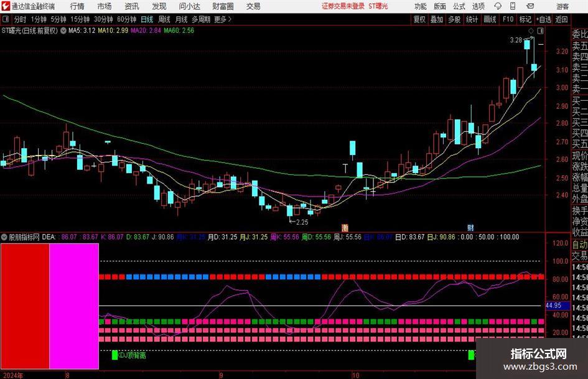
Task: Switch to the 15分钟 period tab
Action: (80, 19)
